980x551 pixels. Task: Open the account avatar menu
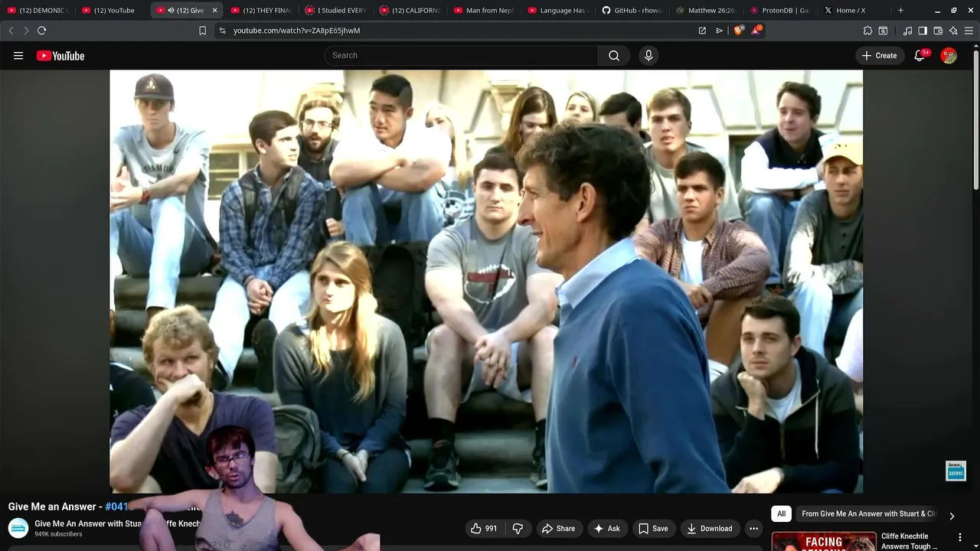pos(949,56)
